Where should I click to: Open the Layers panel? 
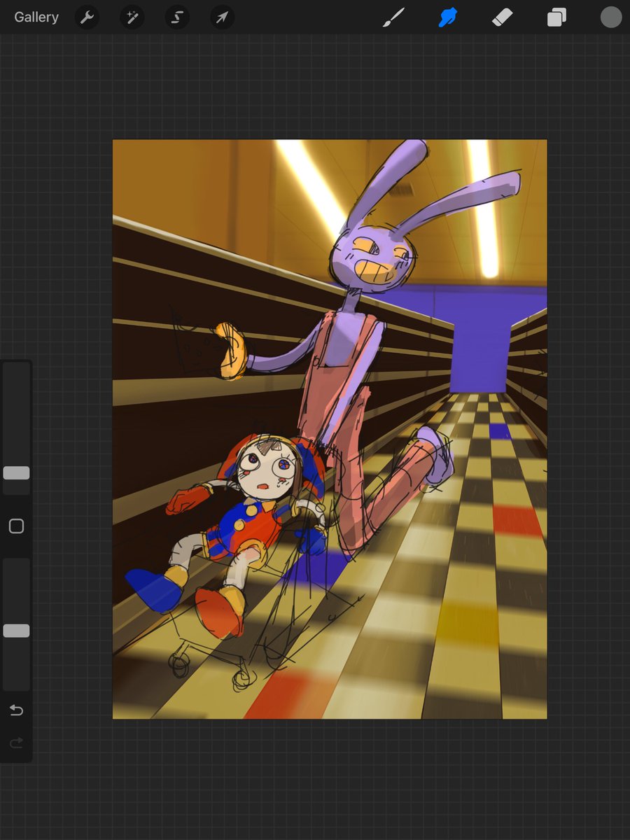click(x=556, y=17)
